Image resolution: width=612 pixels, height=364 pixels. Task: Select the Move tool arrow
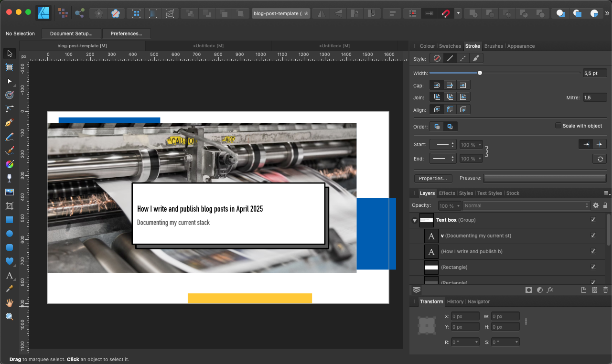(9, 54)
